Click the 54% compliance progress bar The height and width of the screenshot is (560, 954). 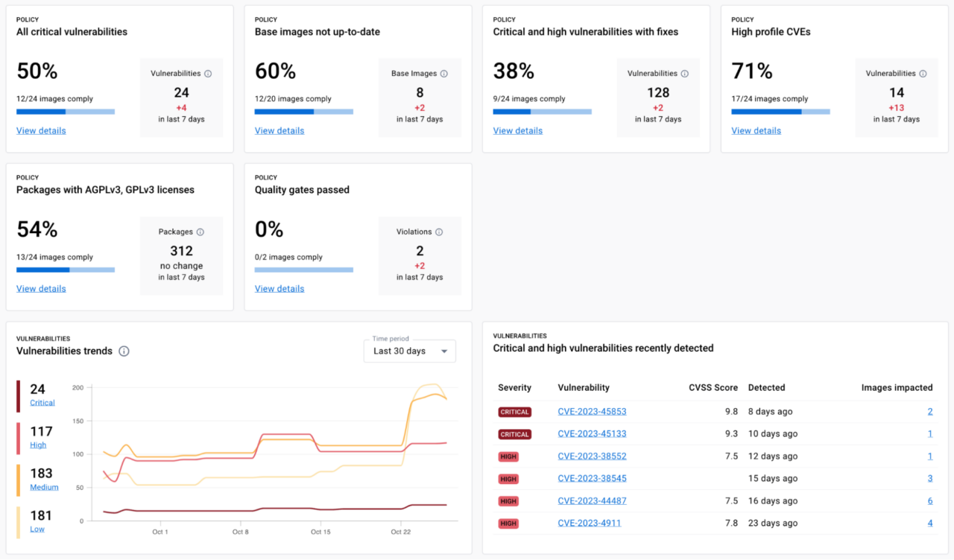coord(66,270)
